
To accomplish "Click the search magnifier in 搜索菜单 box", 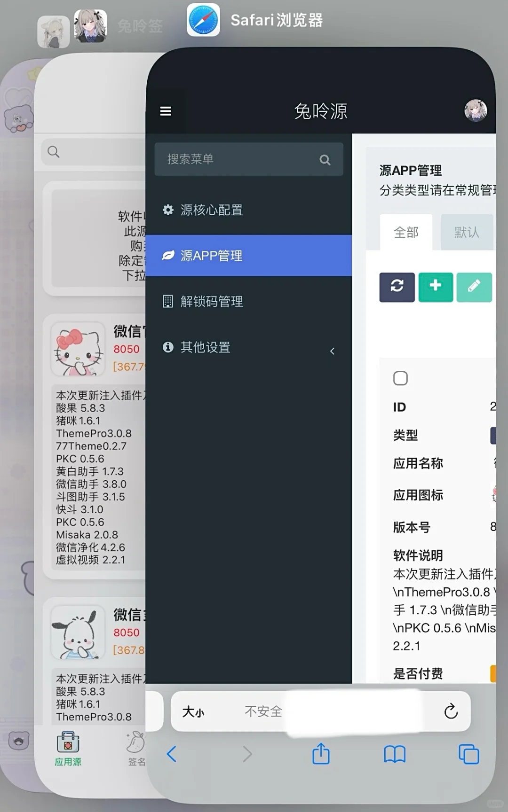I will click(325, 160).
